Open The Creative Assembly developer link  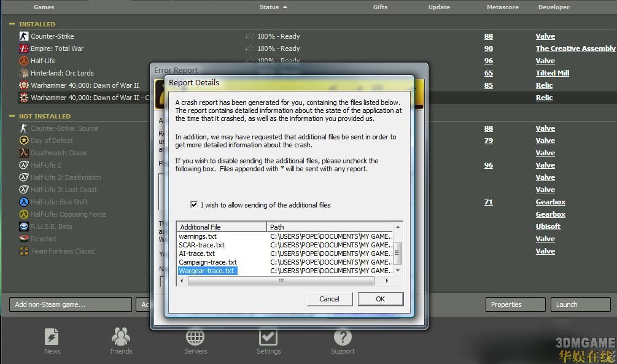tap(575, 48)
